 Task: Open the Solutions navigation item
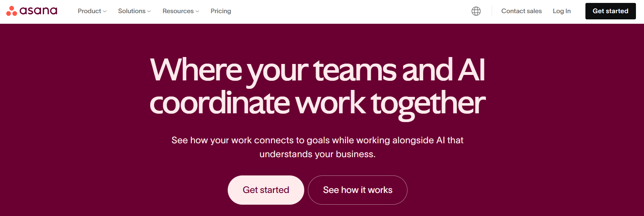[x=134, y=11]
